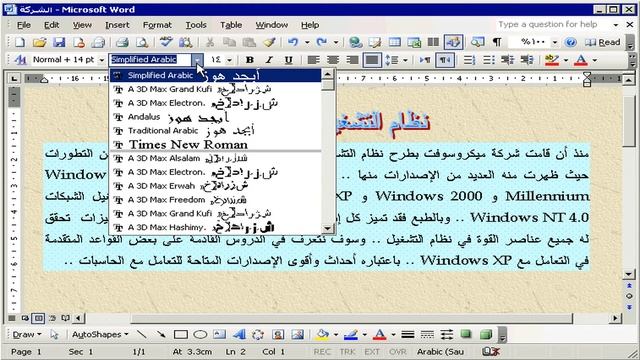
Task: Open Microsoft Word Help question icon
Action: click(x=571, y=42)
